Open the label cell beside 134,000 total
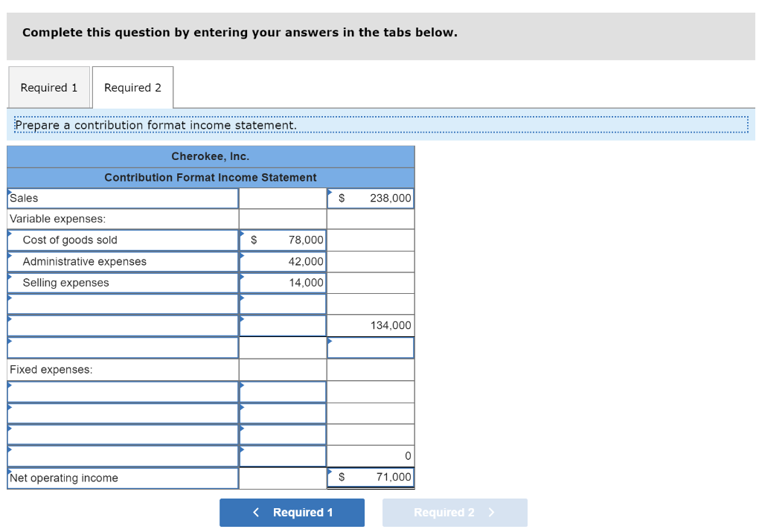Image resolution: width=762 pixels, height=532 pixels. (123, 325)
